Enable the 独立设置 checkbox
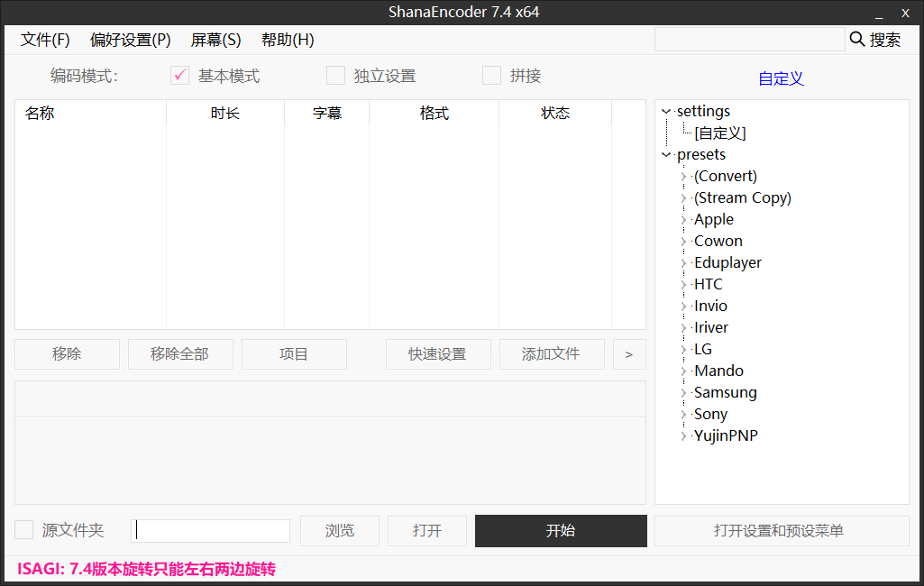 click(x=336, y=76)
